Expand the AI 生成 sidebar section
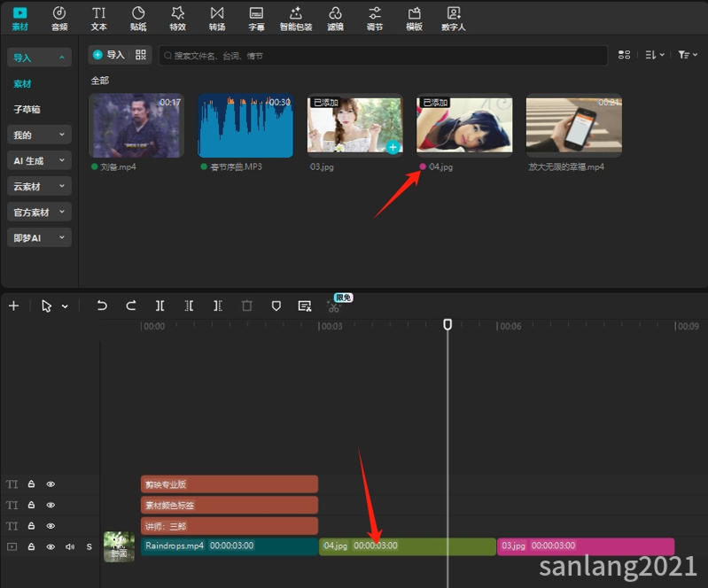Viewport: 708px width, 588px height. (x=39, y=160)
